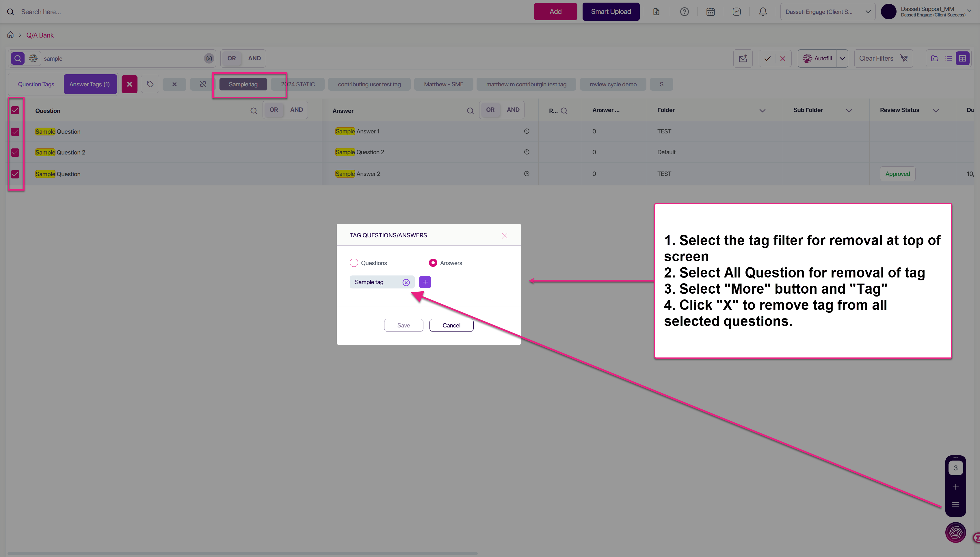The width and height of the screenshot is (980, 557).
Task: View history clock for Sample Answer 1
Action: point(527,131)
